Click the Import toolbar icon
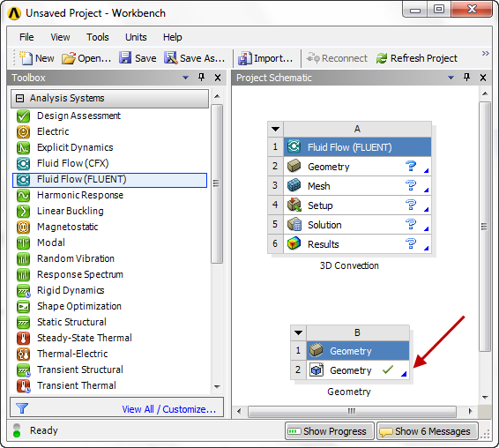Image resolution: width=499 pixels, height=448 pixels. tap(245, 58)
